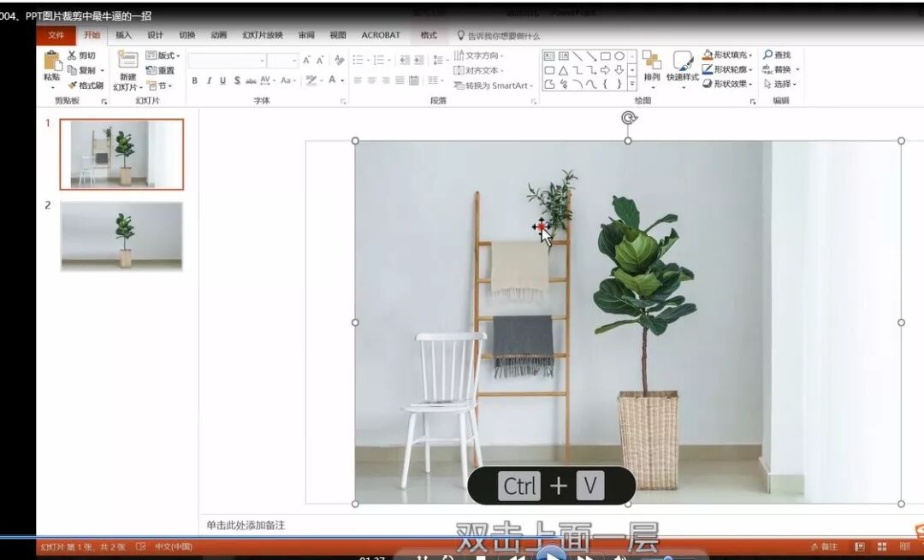The height and width of the screenshot is (560, 924).
Task: Open the font size dropdown
Action: [294, 61]
